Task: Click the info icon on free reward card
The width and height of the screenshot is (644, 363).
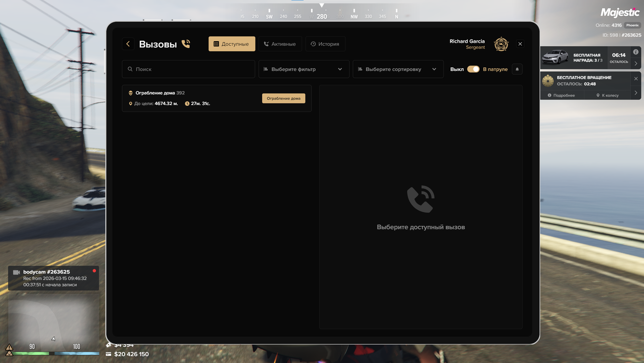Action: 635,52
